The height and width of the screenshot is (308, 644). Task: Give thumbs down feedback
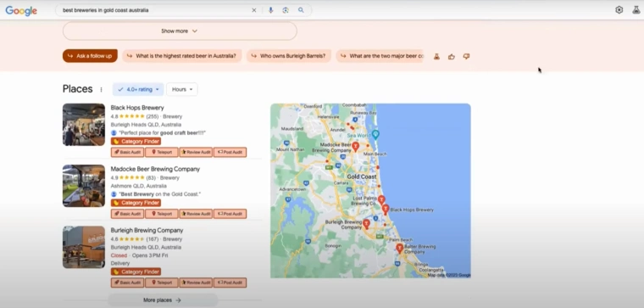tap(466, 56)
